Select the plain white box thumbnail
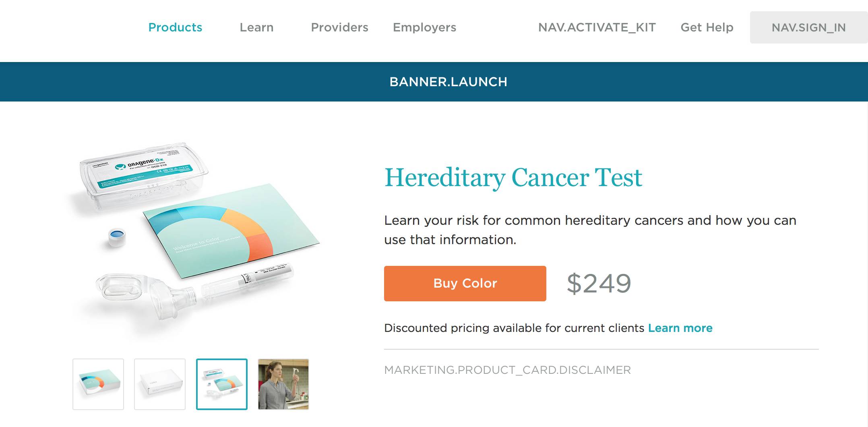The height and width of the screenshot is (427, 868). (160, 384)
